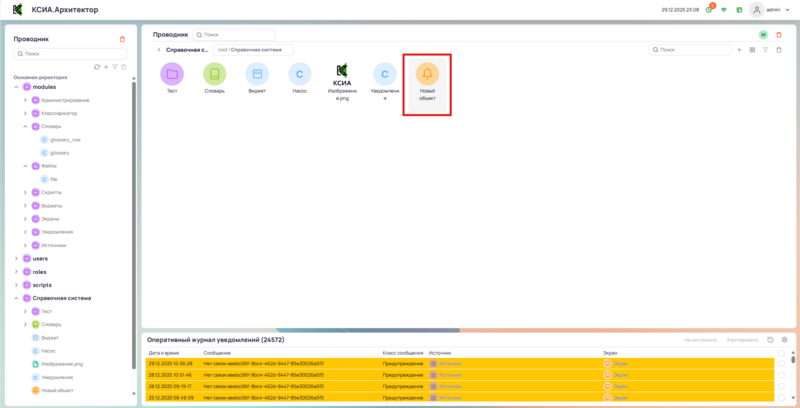This screenshot has height=408, width=800.
Task: Tick the checkbox of first notification row
Action: [781, 363]
